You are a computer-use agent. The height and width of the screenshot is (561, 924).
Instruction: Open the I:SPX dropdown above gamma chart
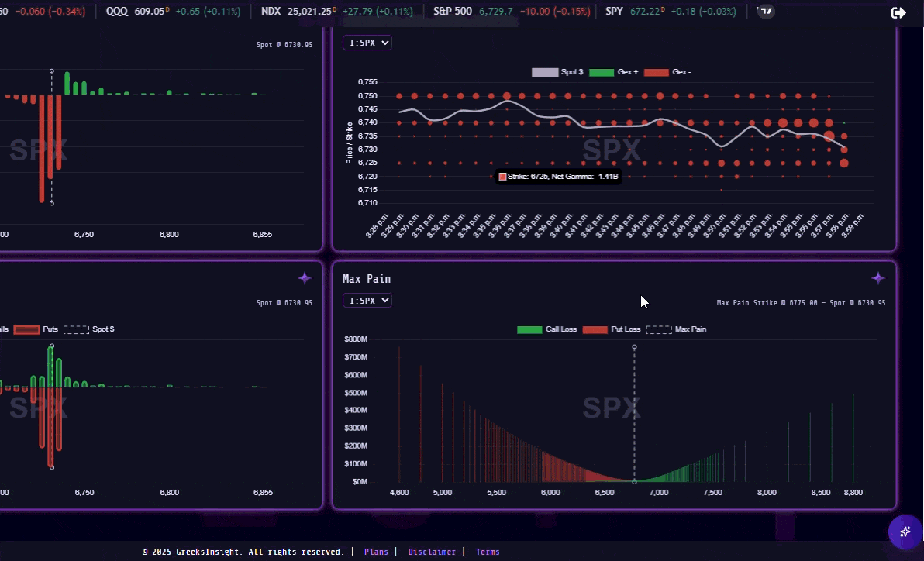(x=367, y=43)
